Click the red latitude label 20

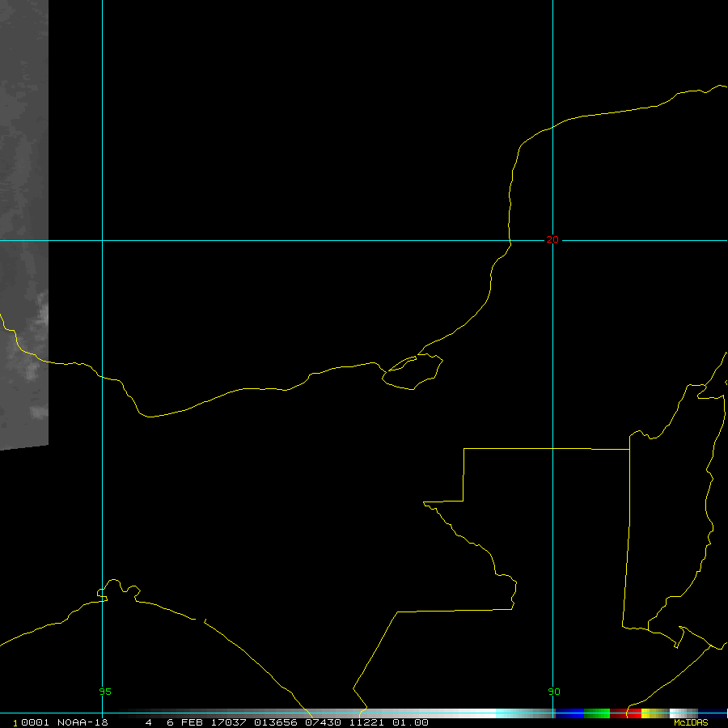point(552,239)
